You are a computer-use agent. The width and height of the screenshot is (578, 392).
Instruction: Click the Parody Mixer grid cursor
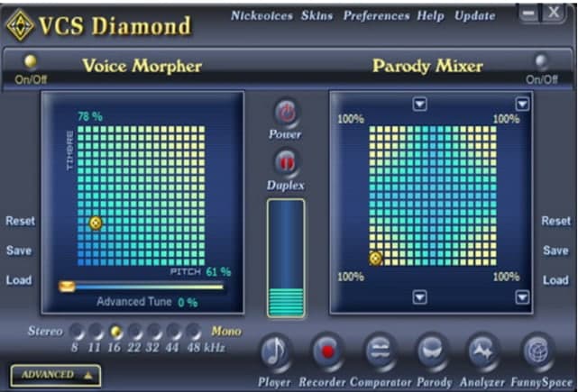(376, 259)
